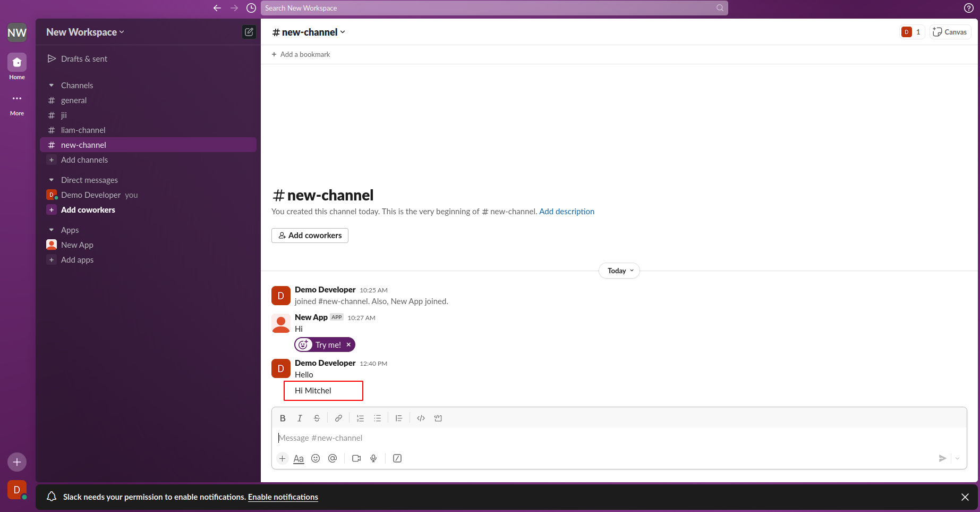980x512 pixels.
Task: Open the emoji picker in composer
Action: (316, 458)
